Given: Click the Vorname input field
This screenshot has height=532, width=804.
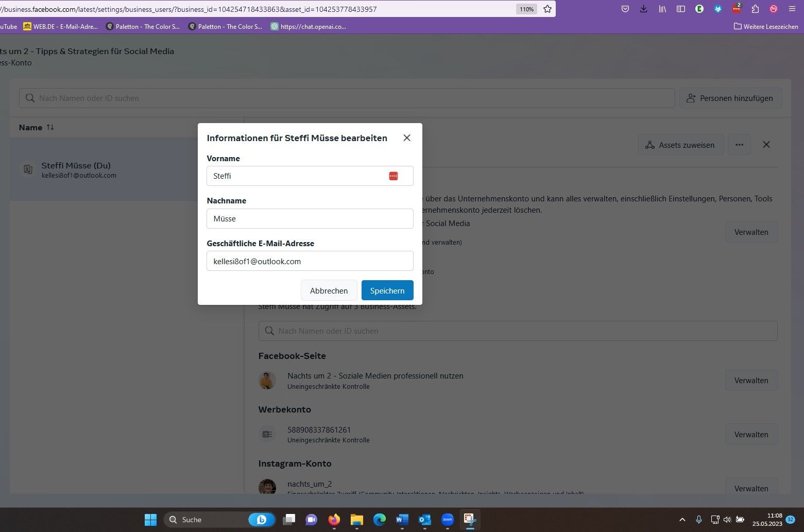Looking at the screenshot, I should coord(310,176).
